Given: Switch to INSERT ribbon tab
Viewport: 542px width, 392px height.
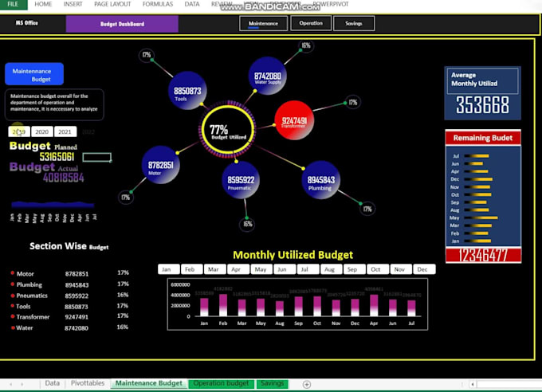Looking at the screenshot, I should point(73,4).
